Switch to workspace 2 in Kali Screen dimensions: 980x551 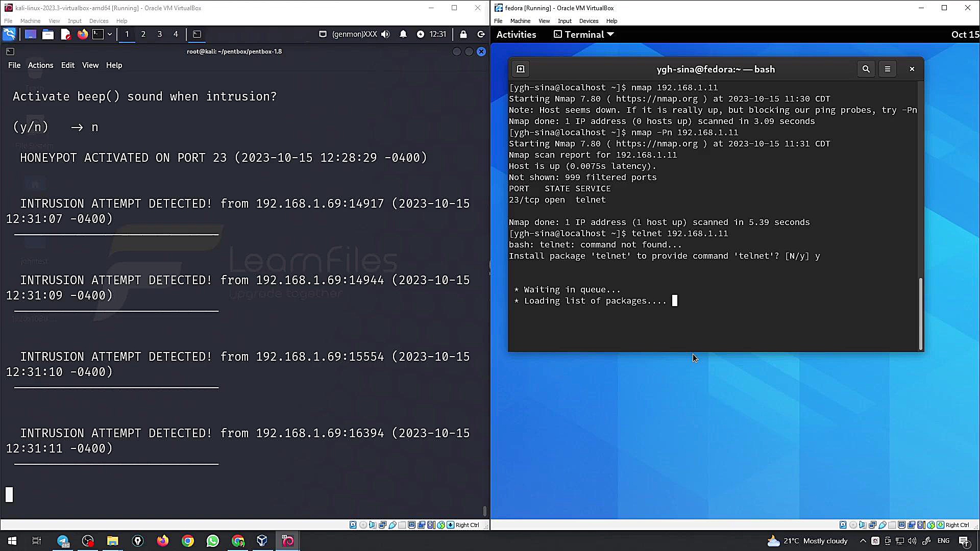(x=143, y=34)
